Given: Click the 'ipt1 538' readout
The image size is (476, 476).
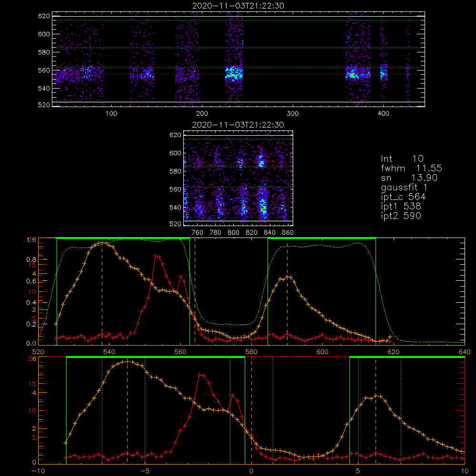Looking at the screenshot, I should coord(401,207).
